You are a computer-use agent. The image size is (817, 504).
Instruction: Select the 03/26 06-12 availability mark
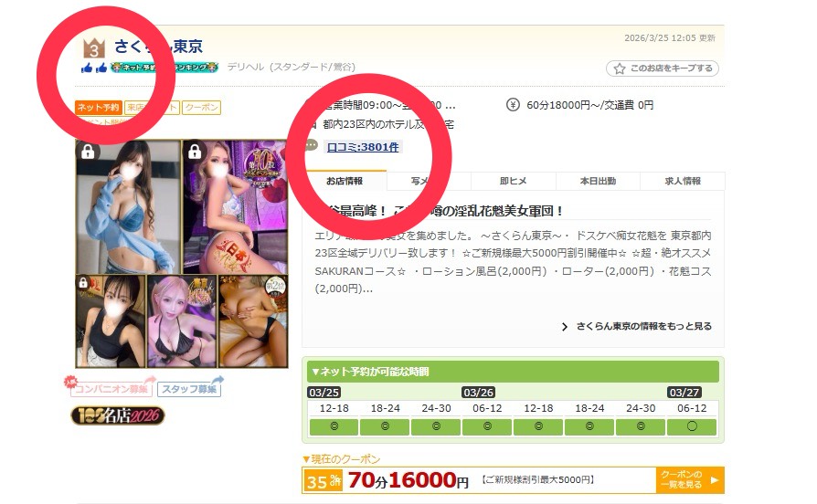[486, 427]
